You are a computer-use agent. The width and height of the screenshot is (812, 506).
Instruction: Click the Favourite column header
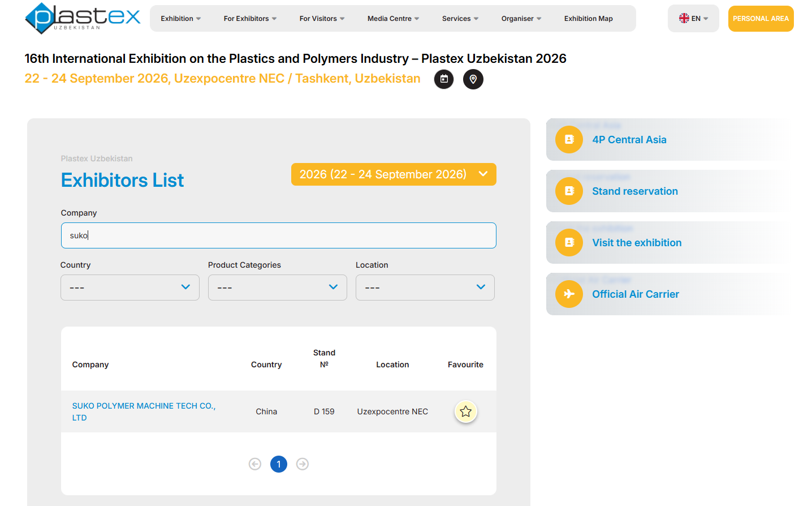[x=465, y=365]
